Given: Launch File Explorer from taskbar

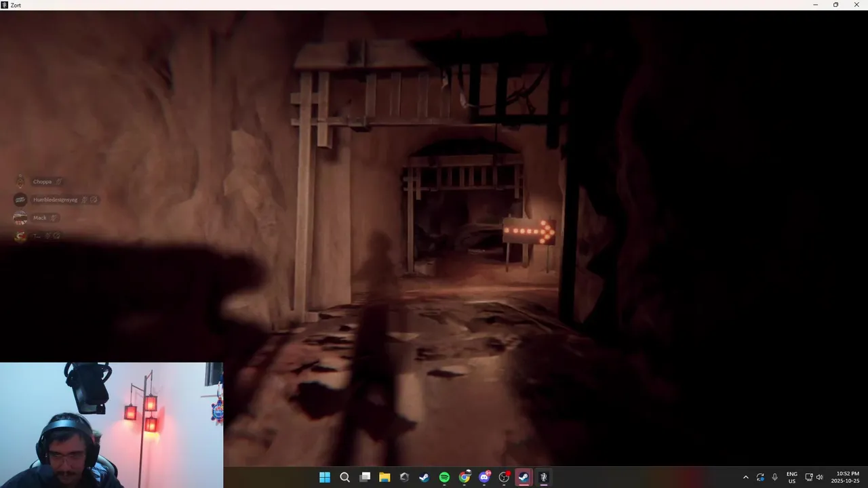Looking at the screenshot, I should click(384, 477).
